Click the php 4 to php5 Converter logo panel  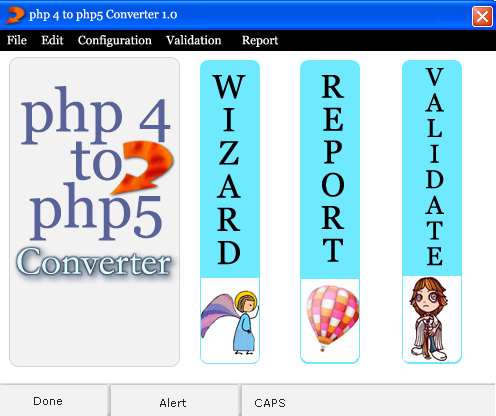click(94, 212)
